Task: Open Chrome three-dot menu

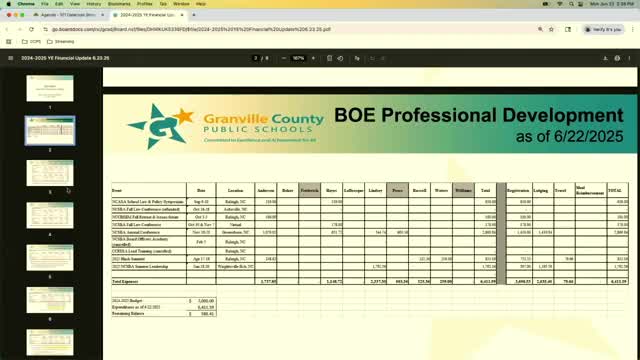Action: coord(633,29)
